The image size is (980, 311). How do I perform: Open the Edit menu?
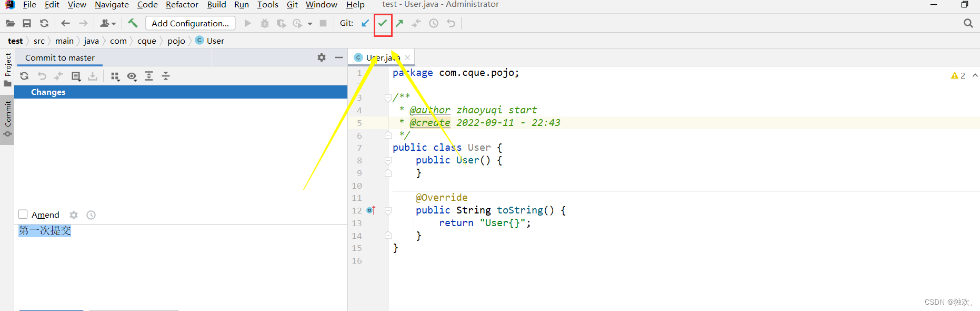52,5
